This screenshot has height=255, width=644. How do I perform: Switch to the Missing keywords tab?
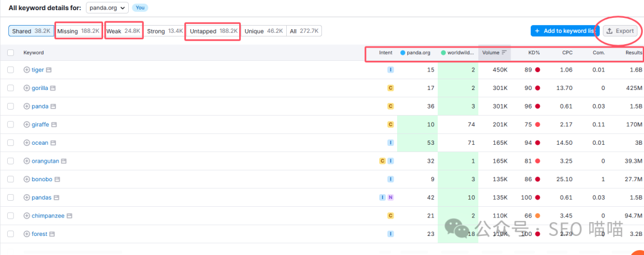[x=78, y=31]
